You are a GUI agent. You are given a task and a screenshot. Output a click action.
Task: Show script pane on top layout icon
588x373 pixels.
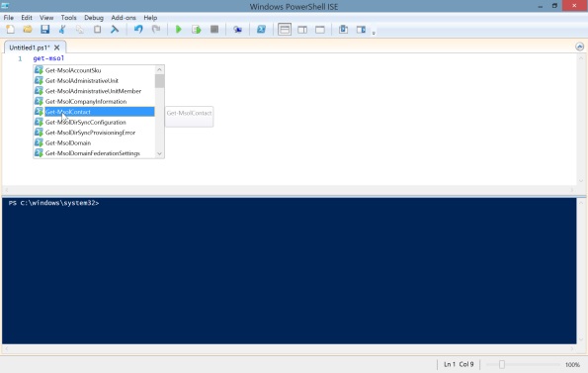tap(285, 30)
